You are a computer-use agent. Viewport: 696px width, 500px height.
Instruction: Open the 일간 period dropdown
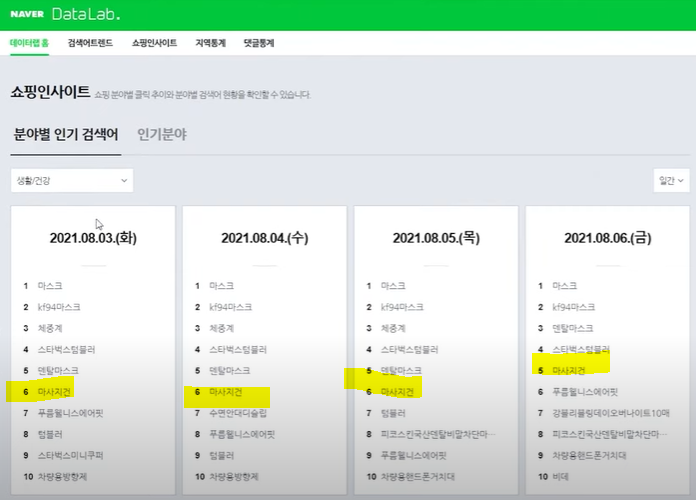pyautogui.click(x=671, y=180)
